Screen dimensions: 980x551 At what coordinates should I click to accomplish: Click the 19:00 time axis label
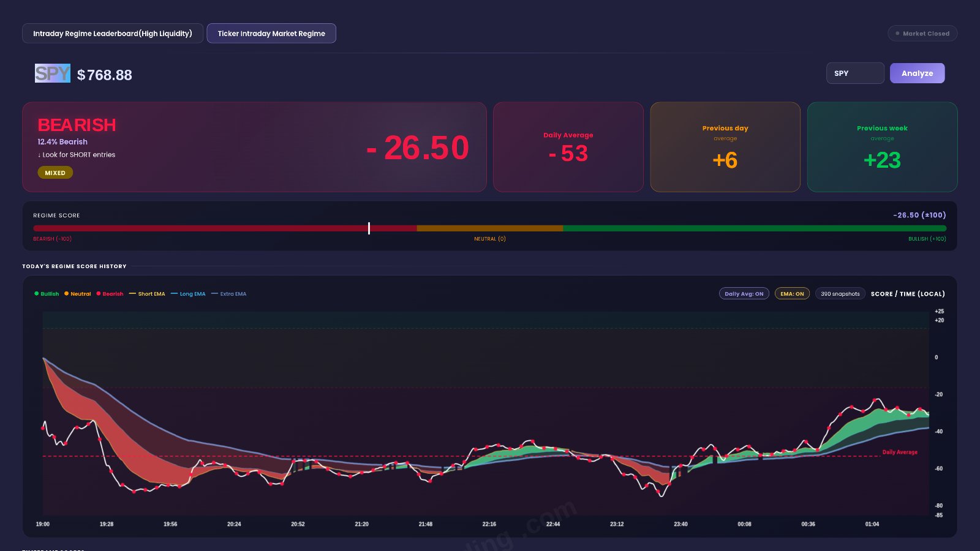click(x=43, y=524)
